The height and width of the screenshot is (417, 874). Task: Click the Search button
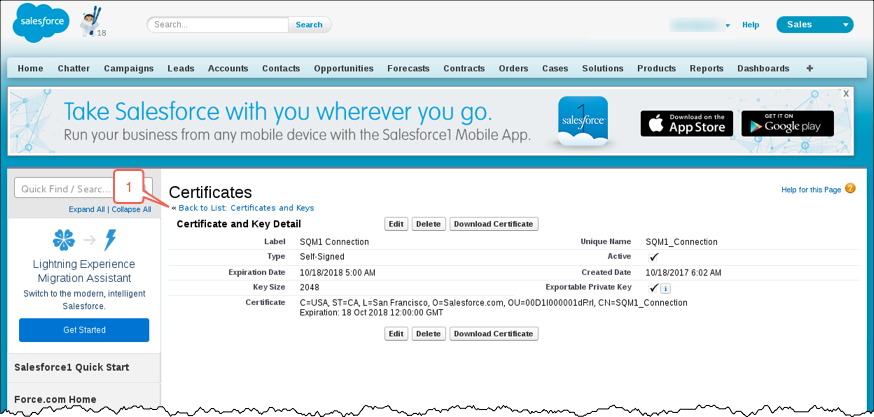point(309,25)
